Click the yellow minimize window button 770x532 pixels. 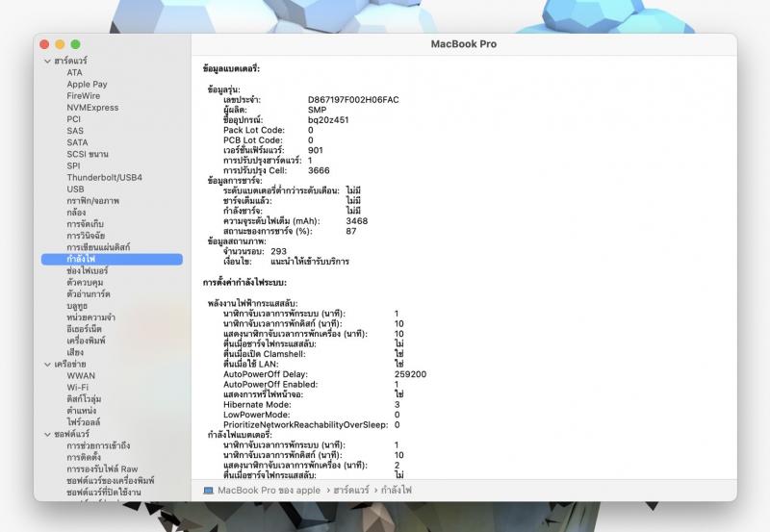(x=61, y=44)
